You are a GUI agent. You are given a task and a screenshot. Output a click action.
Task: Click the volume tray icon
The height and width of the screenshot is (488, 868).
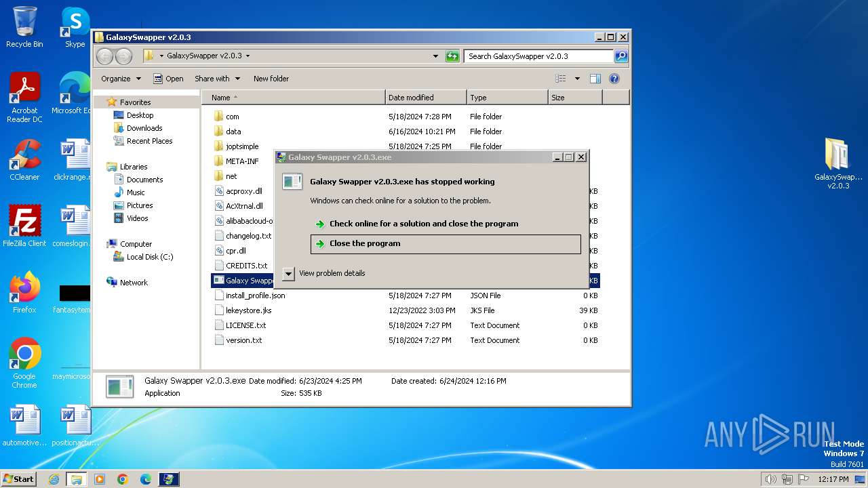[x=771, y=479]
